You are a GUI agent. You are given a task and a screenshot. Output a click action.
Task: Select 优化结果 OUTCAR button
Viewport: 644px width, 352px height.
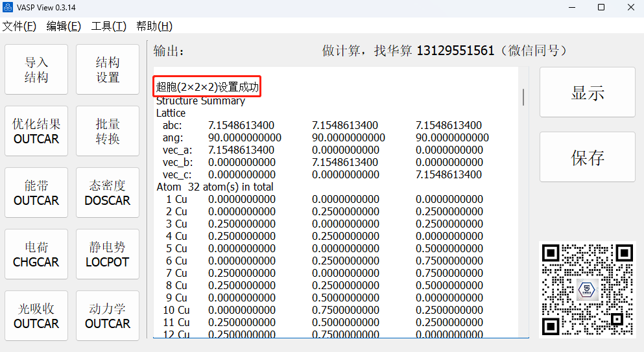coord(36,131)
